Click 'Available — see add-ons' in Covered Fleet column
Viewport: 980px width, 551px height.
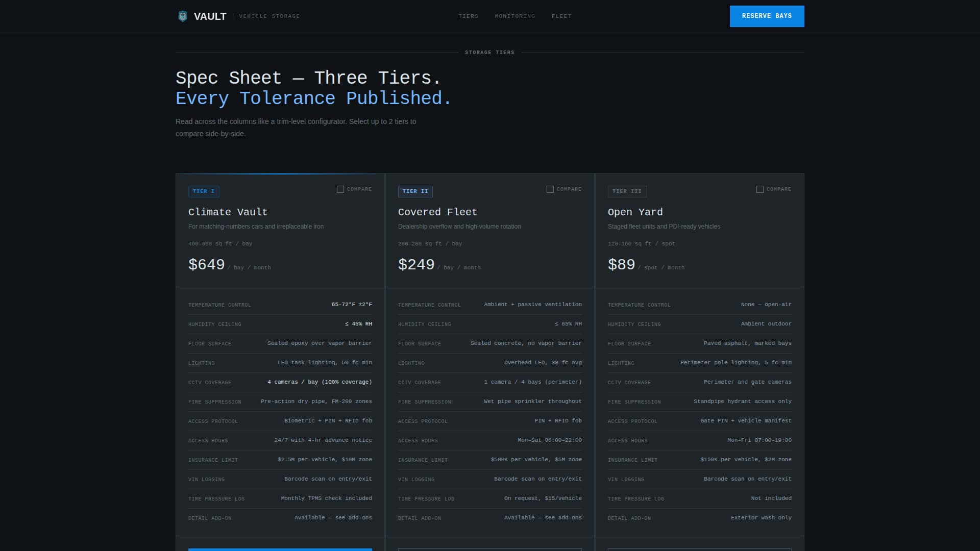[543, 517]
